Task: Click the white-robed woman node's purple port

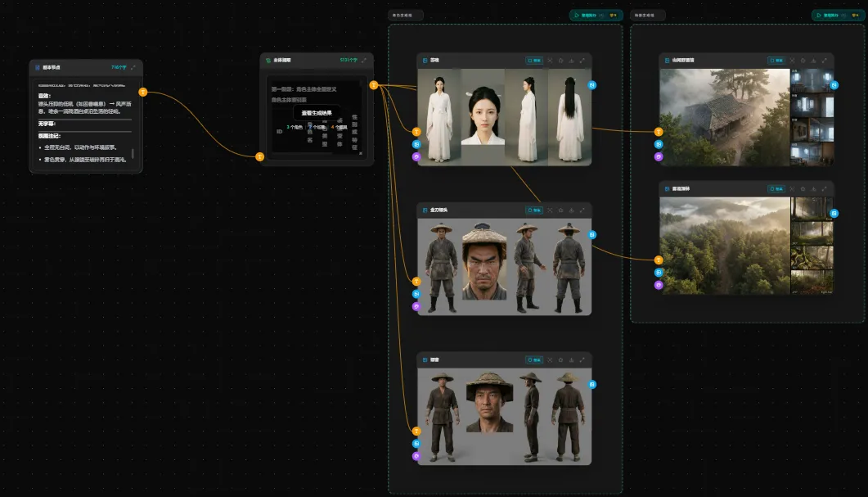Action: (416, 157)
